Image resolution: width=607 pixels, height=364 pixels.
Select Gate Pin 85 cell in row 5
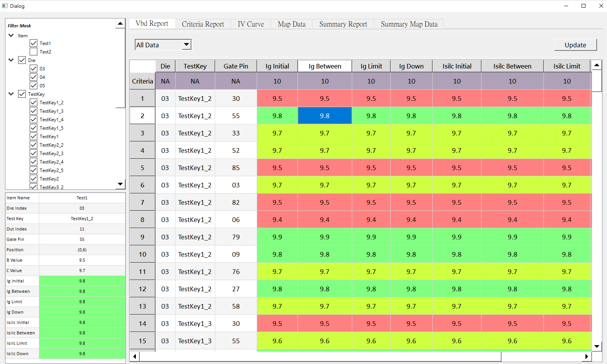(x=236, y=168)
